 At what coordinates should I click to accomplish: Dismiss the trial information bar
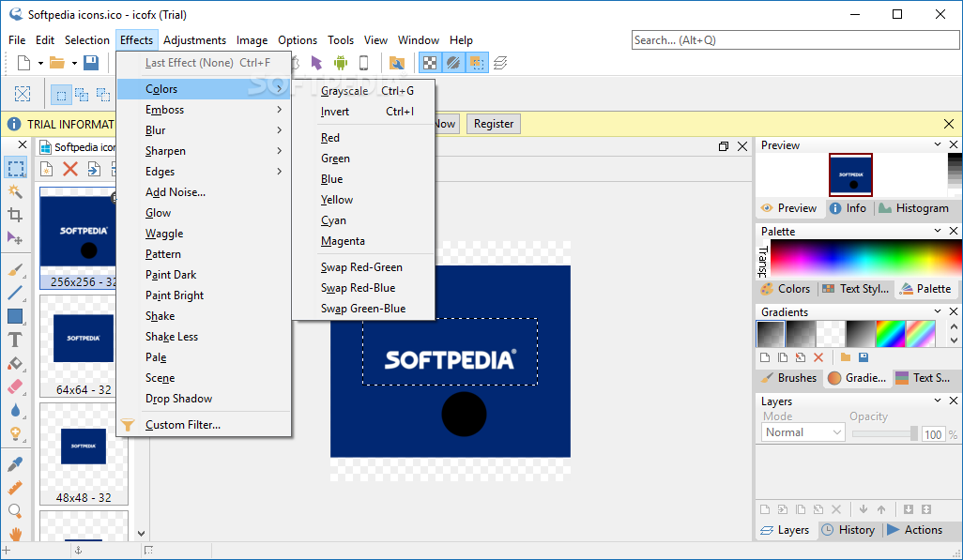coord(948,124)
